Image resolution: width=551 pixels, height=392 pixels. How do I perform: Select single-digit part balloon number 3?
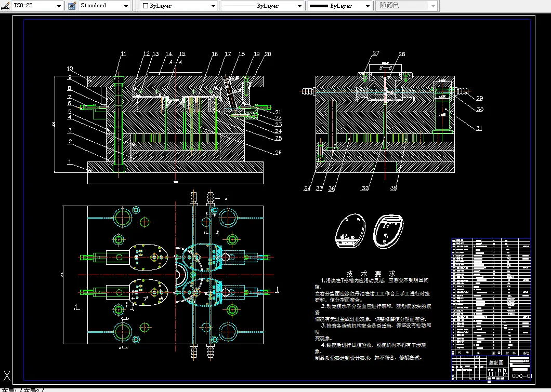[70, 130]
